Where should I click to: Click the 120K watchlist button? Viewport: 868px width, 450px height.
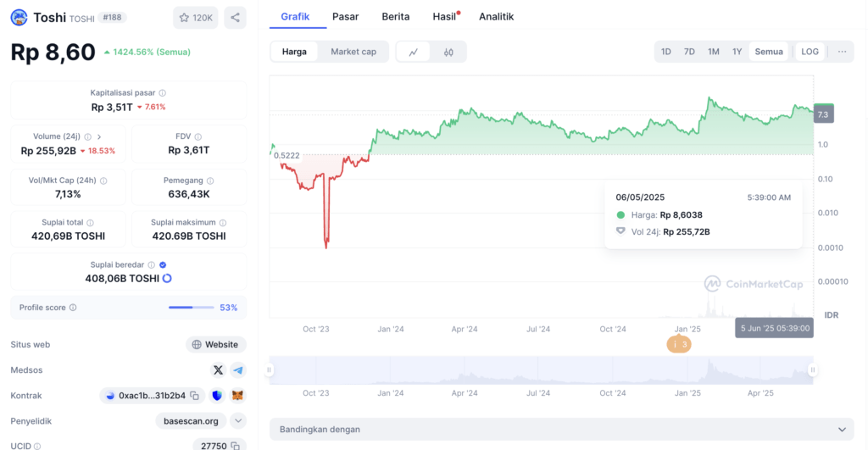click(196, 18)
